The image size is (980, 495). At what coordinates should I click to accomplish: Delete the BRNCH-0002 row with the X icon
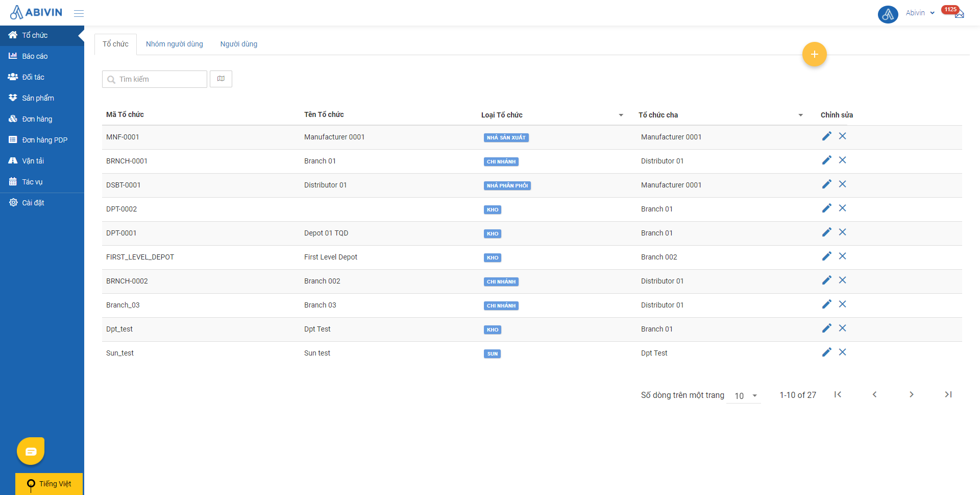843,280
